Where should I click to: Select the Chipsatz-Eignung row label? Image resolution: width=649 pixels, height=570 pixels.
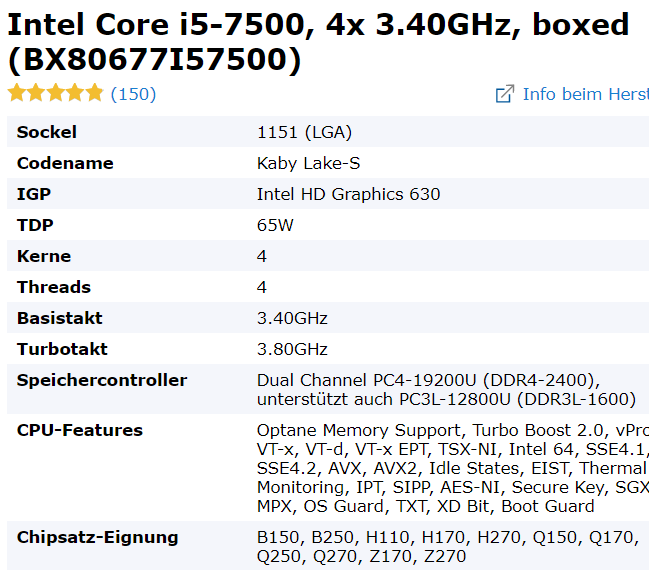[x=97, y=537]
